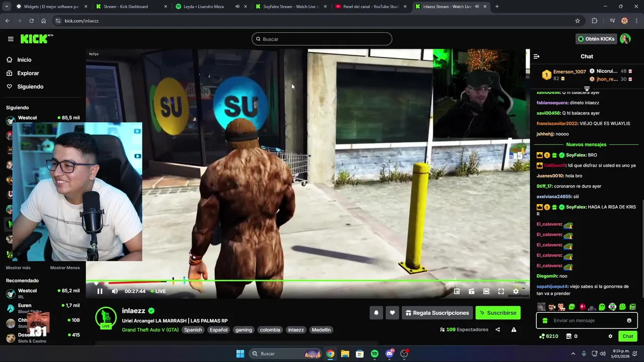This screenshot has width=644, height=362.
Task: Click the search box Buscar on Kick
Action: click(x=322, y=39)
